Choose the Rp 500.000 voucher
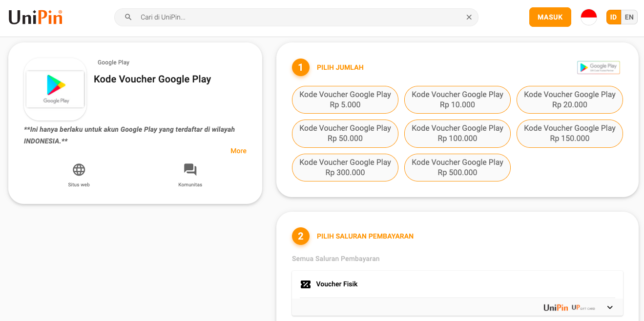 click(x=457, y=167)
